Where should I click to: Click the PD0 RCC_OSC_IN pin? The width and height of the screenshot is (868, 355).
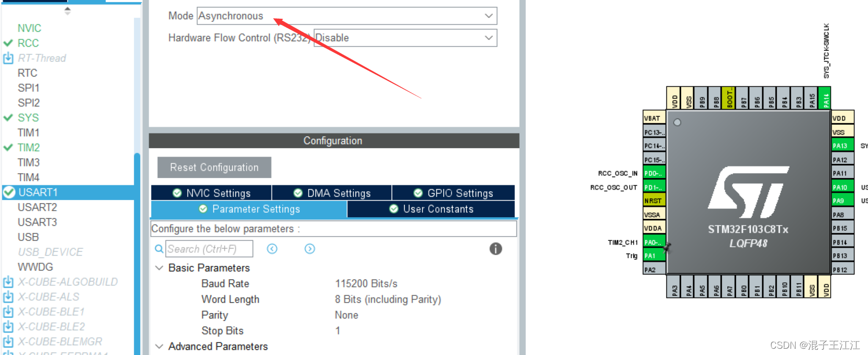coord(654,173)
